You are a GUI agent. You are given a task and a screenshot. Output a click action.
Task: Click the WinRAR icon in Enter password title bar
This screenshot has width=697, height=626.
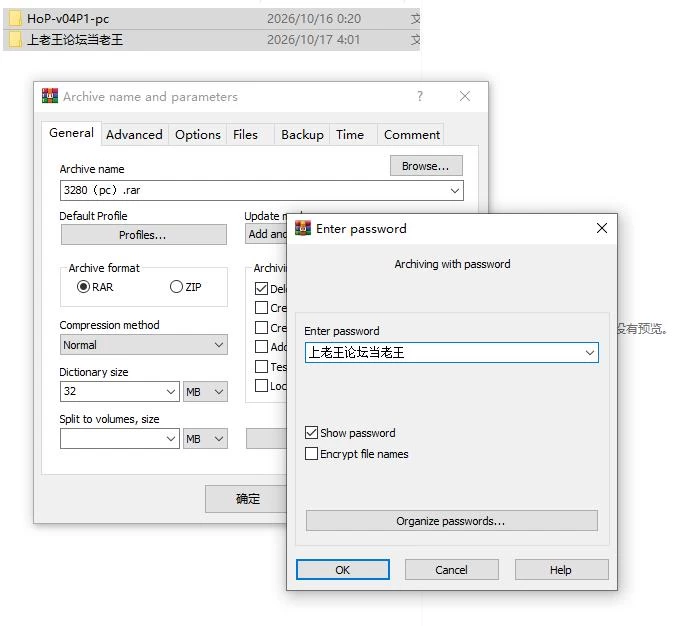(303, 229)
